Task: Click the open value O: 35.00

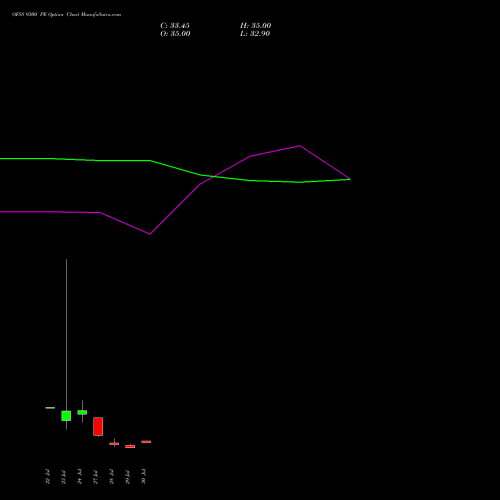Action: pos(175,34)
